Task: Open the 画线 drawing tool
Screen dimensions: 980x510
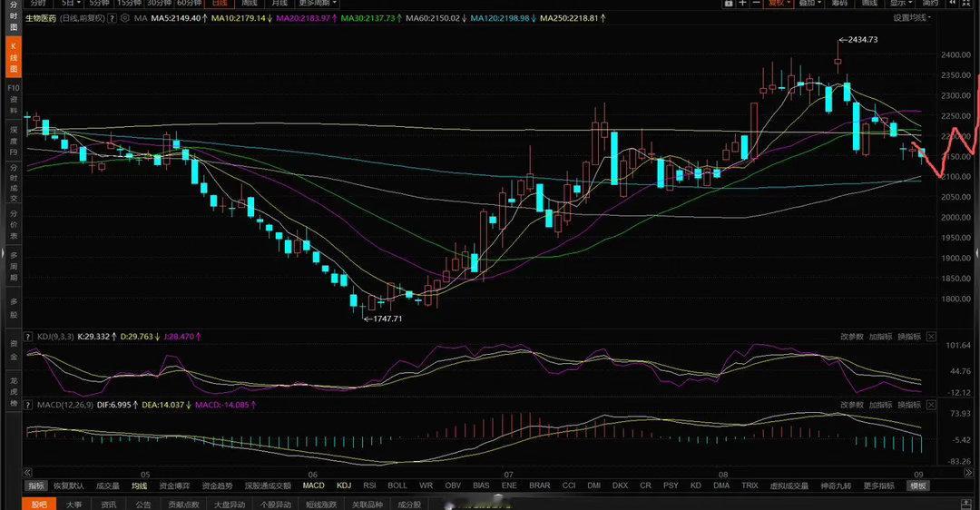Action: pos(869,3)
